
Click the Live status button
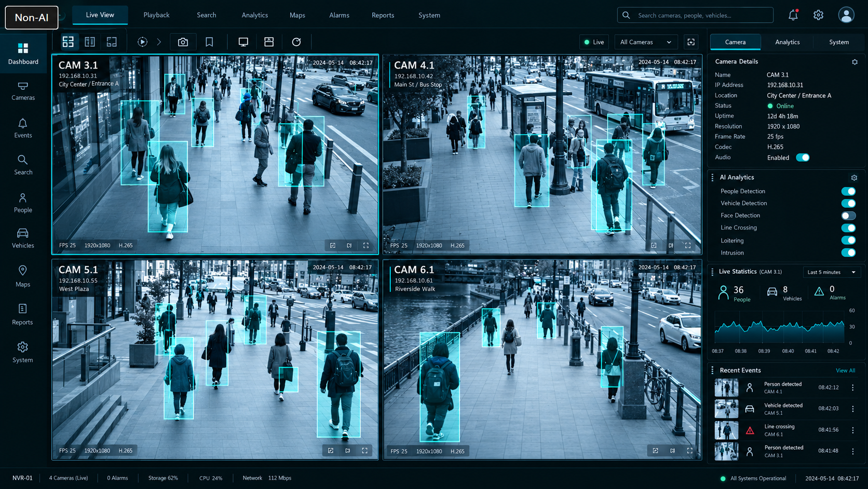[x=594, y=42]
